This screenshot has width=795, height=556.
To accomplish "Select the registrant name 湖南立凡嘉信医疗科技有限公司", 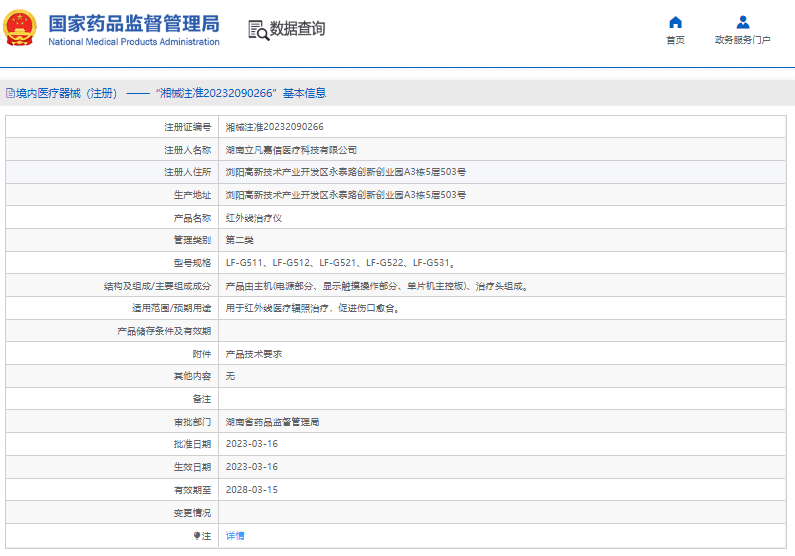I will 291,150.
